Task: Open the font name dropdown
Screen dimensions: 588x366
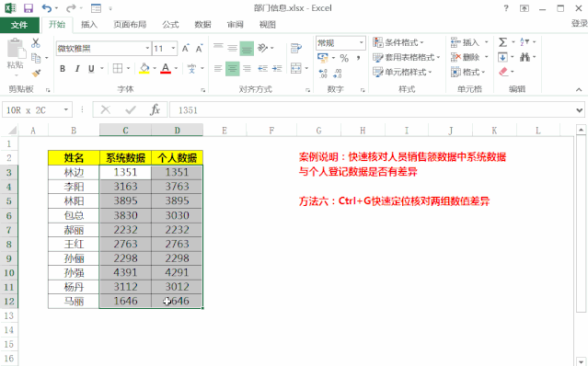Action: click(x=147, y=49)
